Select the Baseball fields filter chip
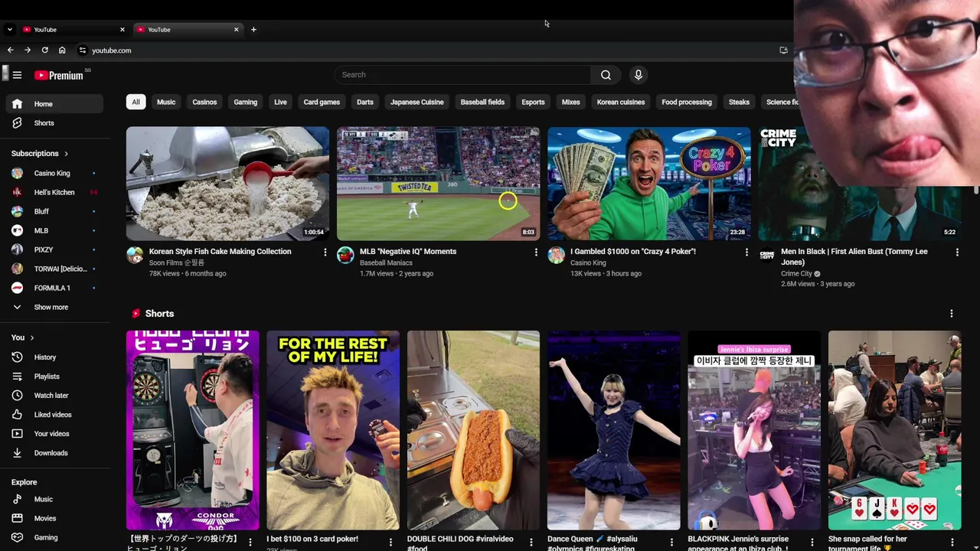This screenshot has width=980, height=551. (x=482, y=102)
